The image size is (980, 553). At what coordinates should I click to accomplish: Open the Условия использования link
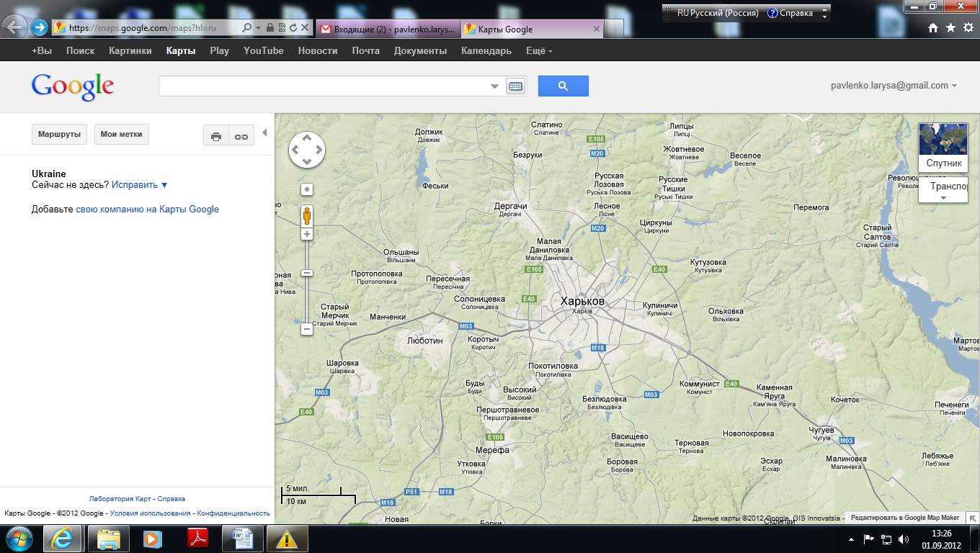pyautogui.click(x=150, y=513)
